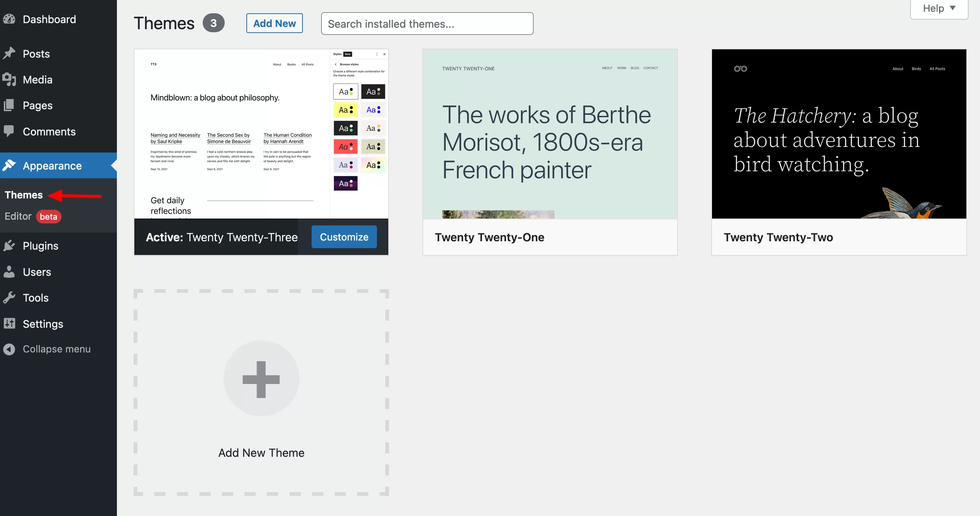Click the themes count badge 3

click(213, 23)
